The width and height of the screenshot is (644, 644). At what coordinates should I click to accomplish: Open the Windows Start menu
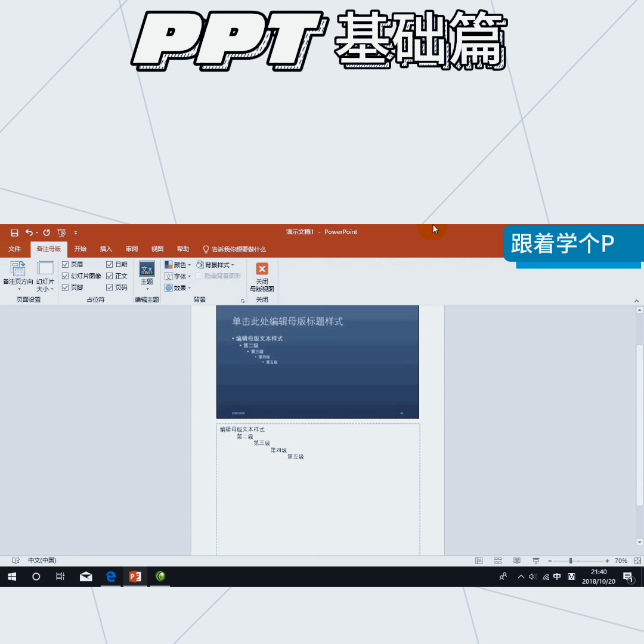pos(12,577)
